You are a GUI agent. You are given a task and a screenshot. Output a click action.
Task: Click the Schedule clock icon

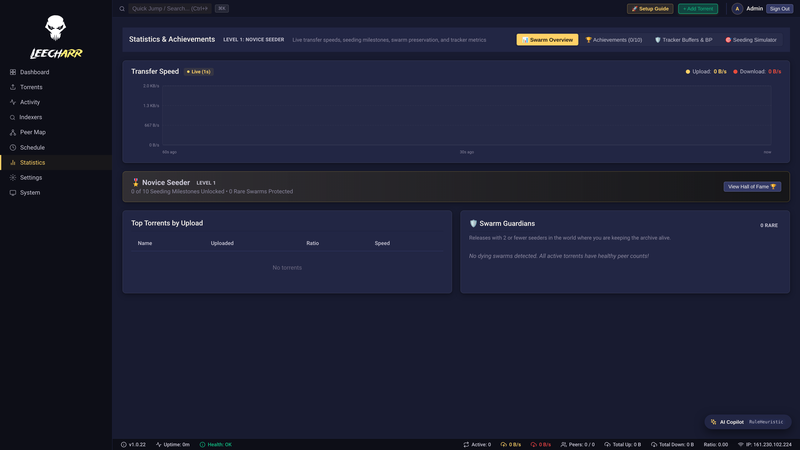click(13, 147)
